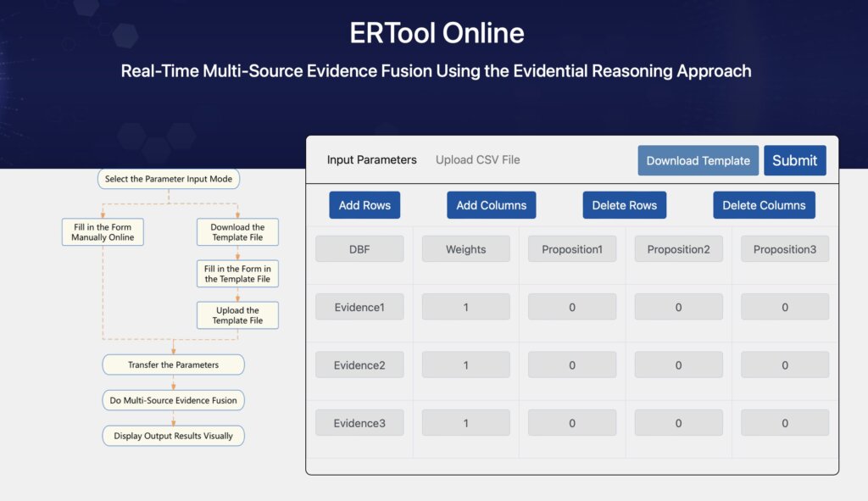868x501 pixels.
Task: Click the DBF header cell
Action: (x=359, y=248)
